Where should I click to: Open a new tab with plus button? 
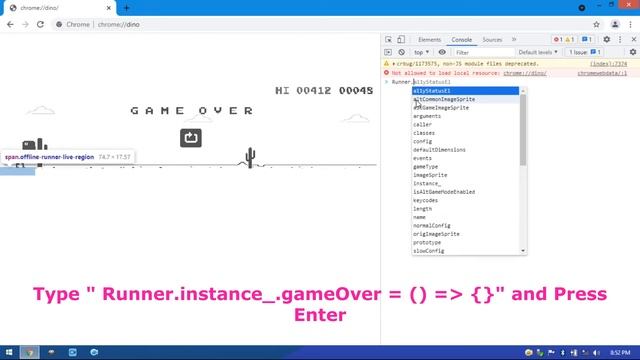126,8
